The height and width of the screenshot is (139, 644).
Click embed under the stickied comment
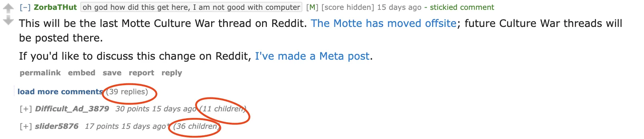coord(81,73)
